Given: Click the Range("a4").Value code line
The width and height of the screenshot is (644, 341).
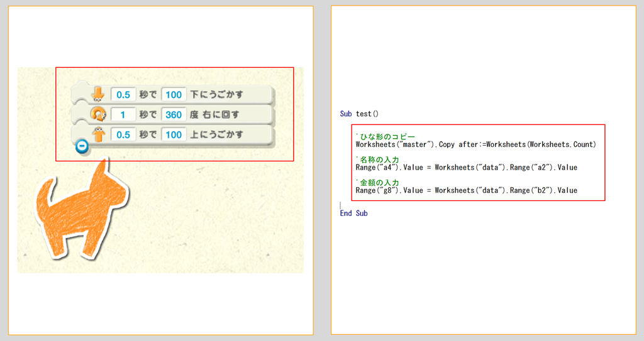Looking at the screenshot, I should (x=467, y=168).
